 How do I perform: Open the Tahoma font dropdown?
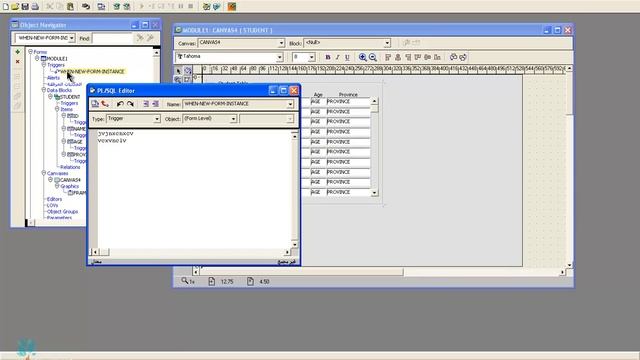pos(280,57)
